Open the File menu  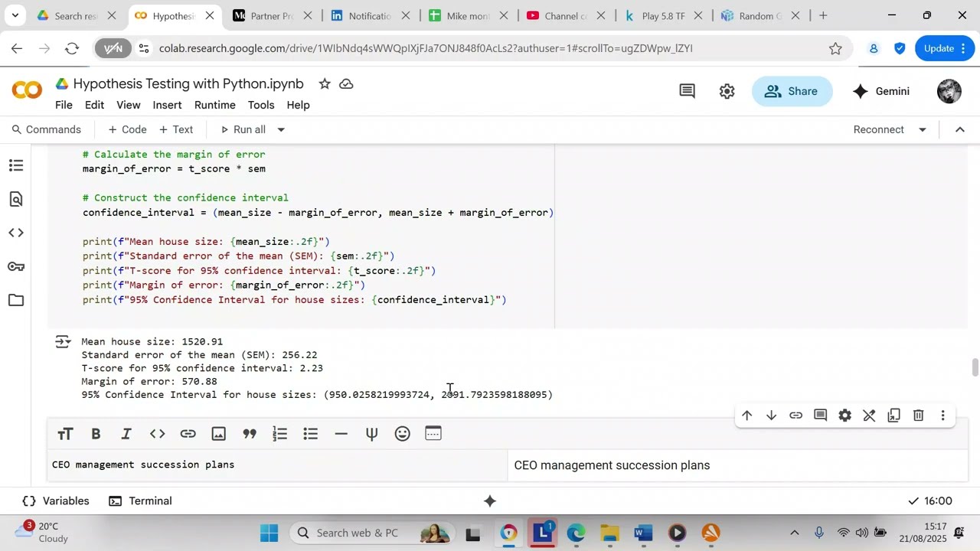pos(64,105)
